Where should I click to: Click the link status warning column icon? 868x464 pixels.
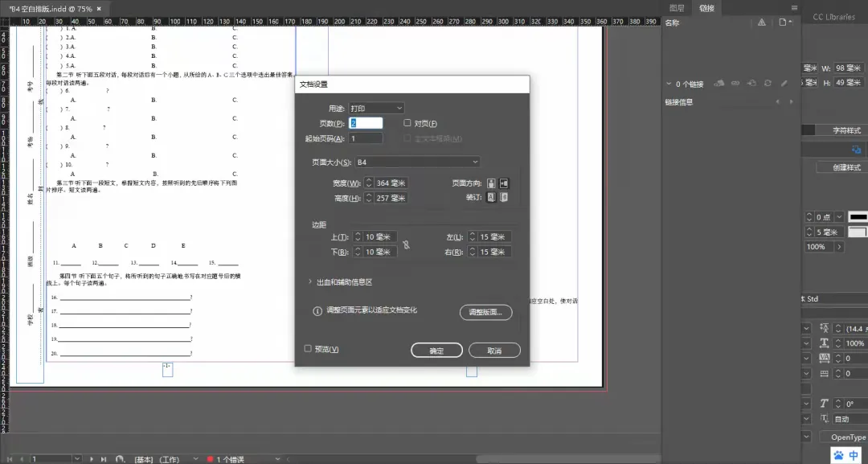coord(762,23)
